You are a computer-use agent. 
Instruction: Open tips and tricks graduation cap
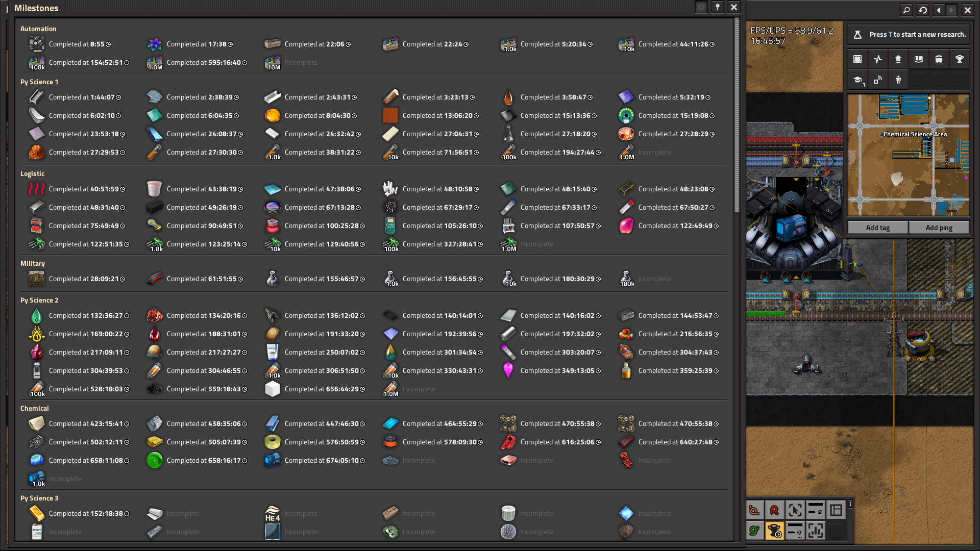(857, 80)
